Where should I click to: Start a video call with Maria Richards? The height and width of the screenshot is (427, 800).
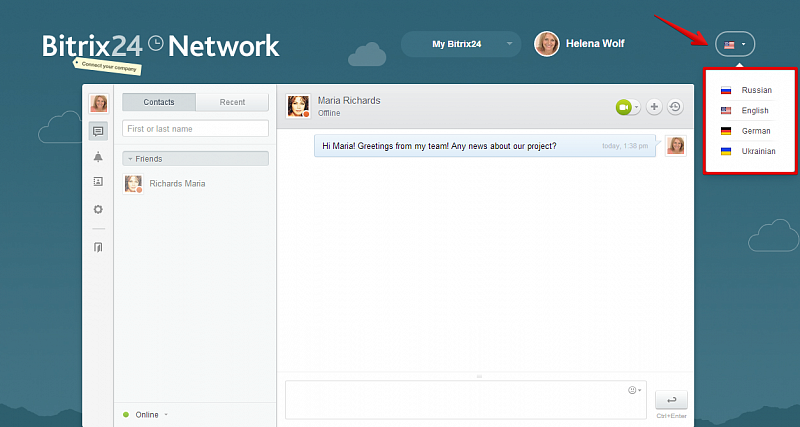pos(623,107)
